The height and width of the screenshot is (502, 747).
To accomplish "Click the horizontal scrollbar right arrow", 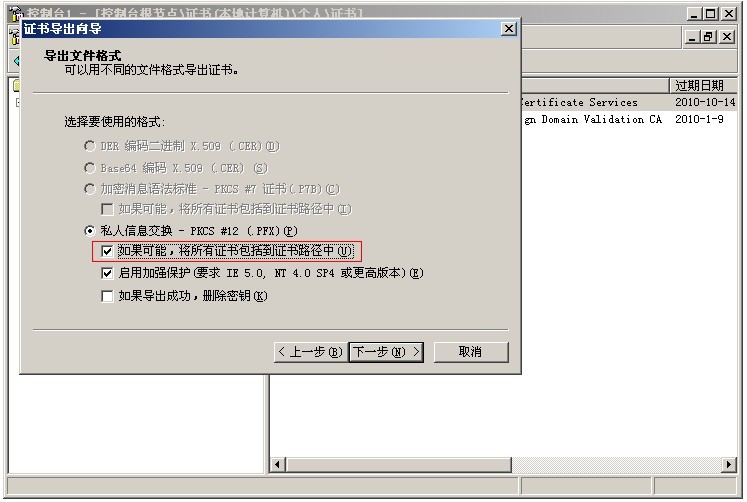I will [x=729, y=464].
